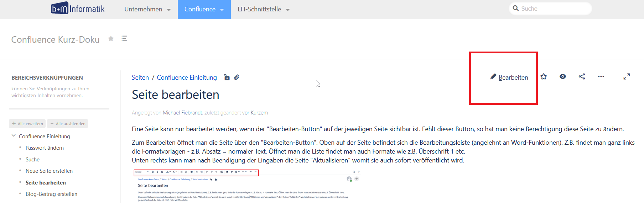Open the LFI-Schnittstelle menu
The image size is (644, 203).
264,9
